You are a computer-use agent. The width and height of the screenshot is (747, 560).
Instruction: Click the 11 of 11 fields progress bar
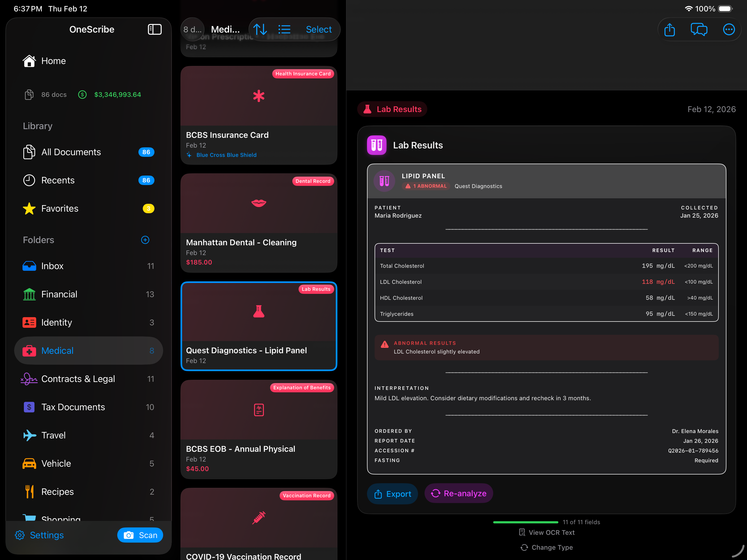pos(526,522)
